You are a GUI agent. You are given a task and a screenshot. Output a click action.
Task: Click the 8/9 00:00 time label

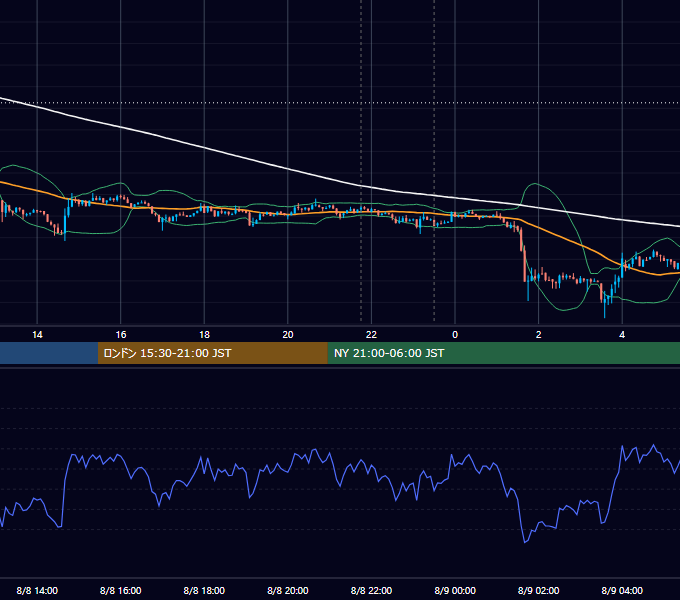[x=455, y=590]
